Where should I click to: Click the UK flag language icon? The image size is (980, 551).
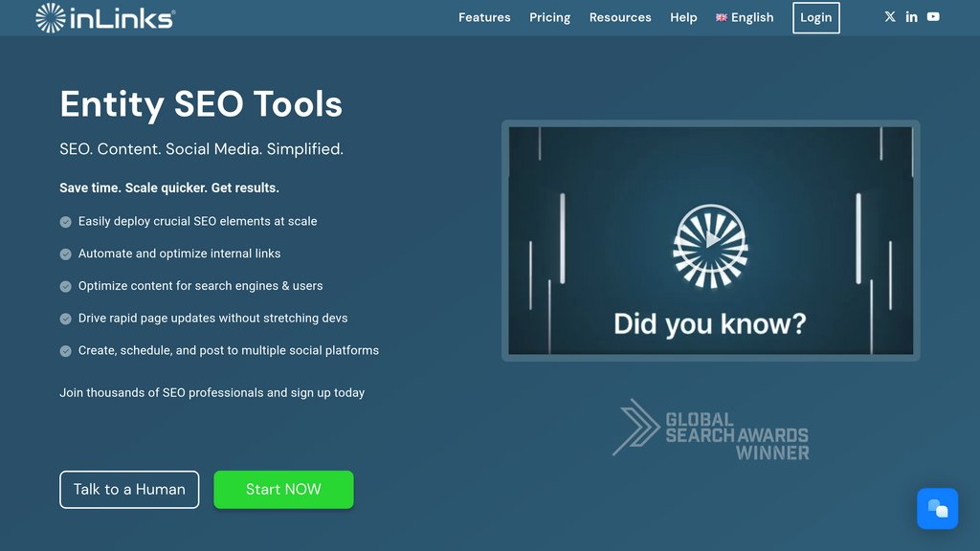(722, 18)
